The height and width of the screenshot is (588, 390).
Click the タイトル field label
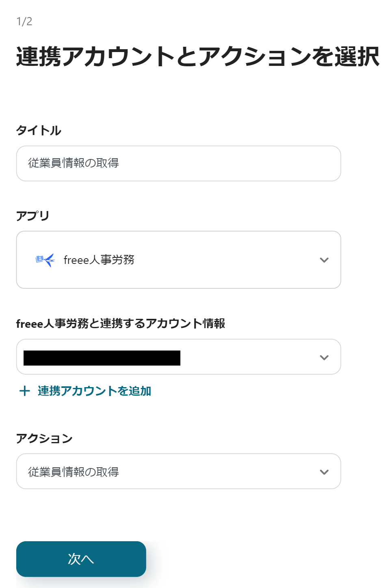(x=39, y=131)
